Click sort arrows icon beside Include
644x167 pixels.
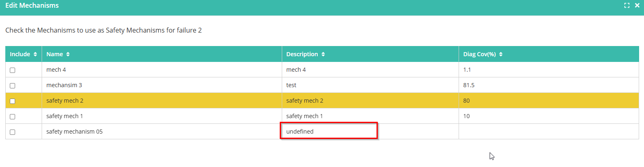[x=35, y=54]
